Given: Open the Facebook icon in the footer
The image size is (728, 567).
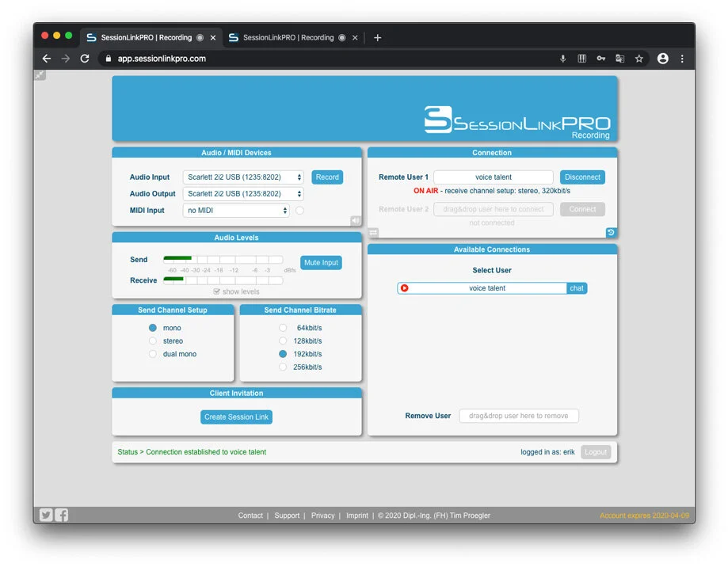Looking at the screenshot, I should (62, 515).
